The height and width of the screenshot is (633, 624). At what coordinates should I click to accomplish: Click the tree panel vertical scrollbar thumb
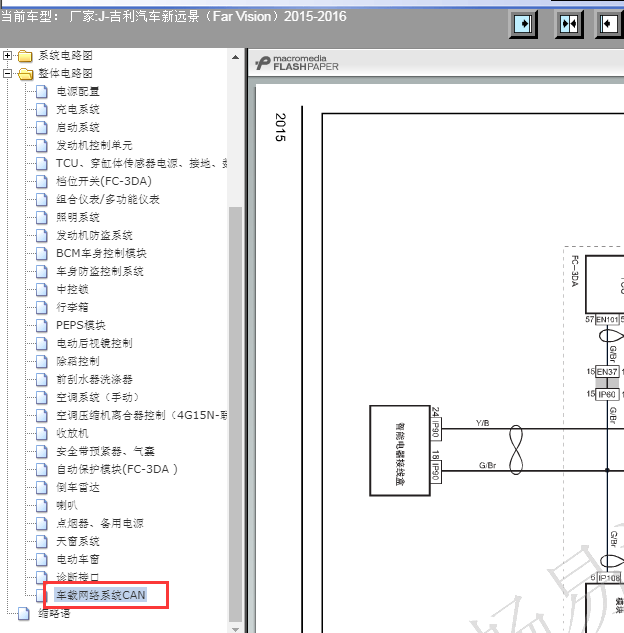(x=235, y=414)
